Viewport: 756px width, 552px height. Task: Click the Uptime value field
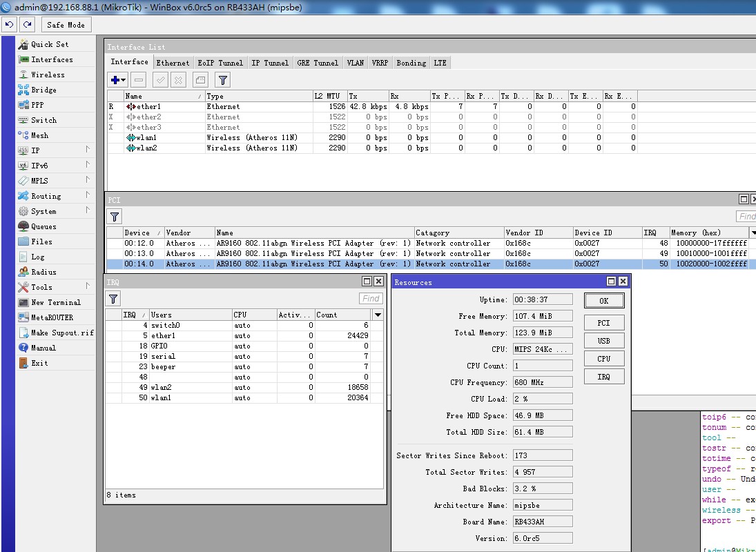pyautogui.click(x=543, y=299)
